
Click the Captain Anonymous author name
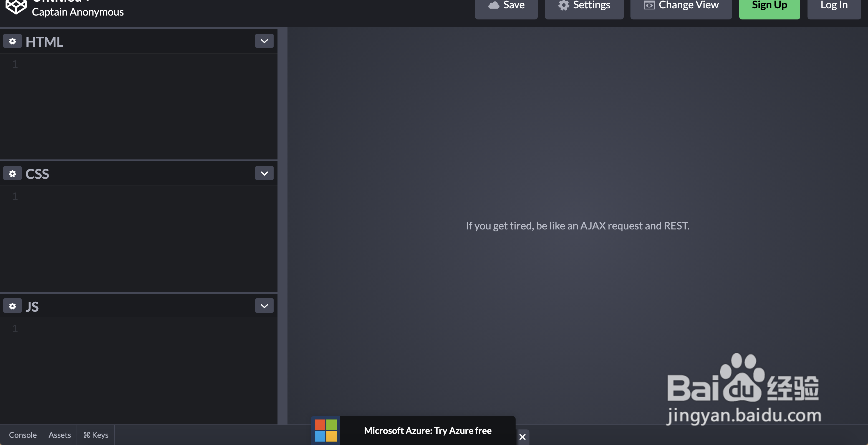[78, 12]
